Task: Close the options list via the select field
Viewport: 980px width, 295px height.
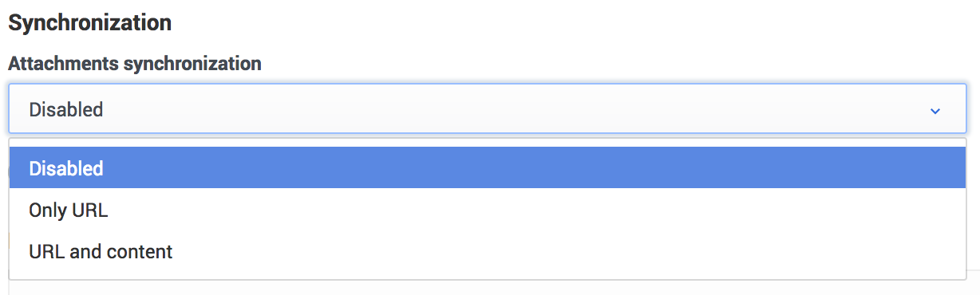Action: click(x=488, y=109)
